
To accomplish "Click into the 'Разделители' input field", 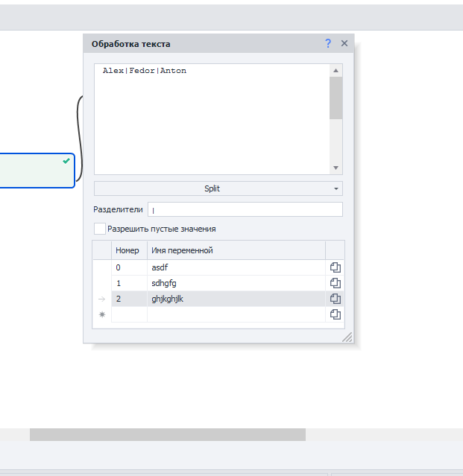I will pyautogui.click(x=245, y=210).
